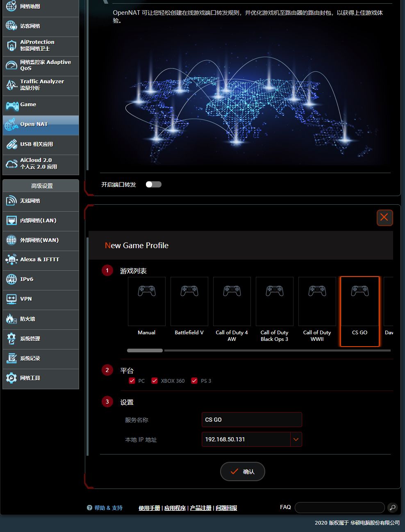Open the 使用手册 link

tap(149, 508)
